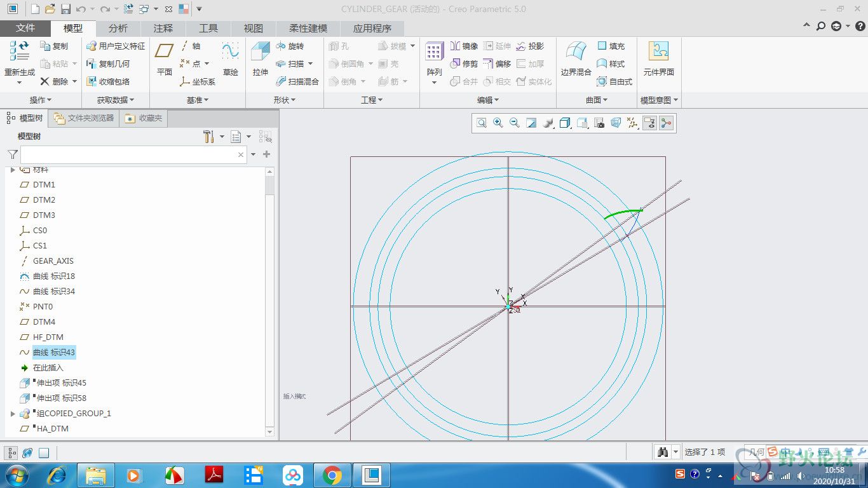
Task: Zoom out using graphics toolbar
Action: pos(515,123)
